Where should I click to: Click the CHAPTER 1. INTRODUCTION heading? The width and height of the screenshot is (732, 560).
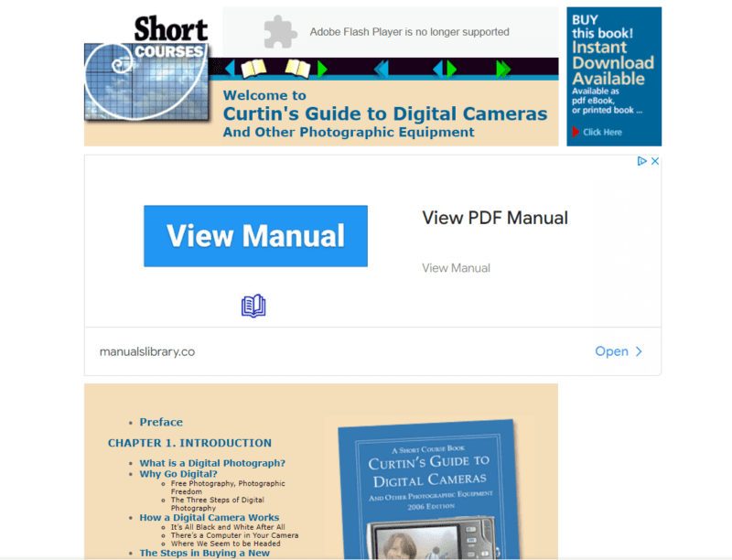(x=189, y=443)
